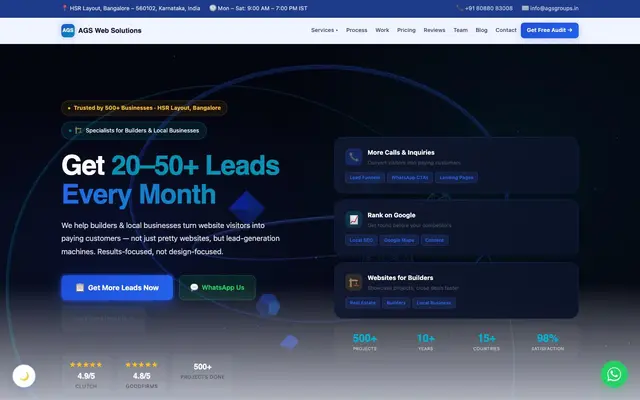
Task: Click the chart icon in Rank on Google card
Action: pyautogui.click(x=353, y=220)
